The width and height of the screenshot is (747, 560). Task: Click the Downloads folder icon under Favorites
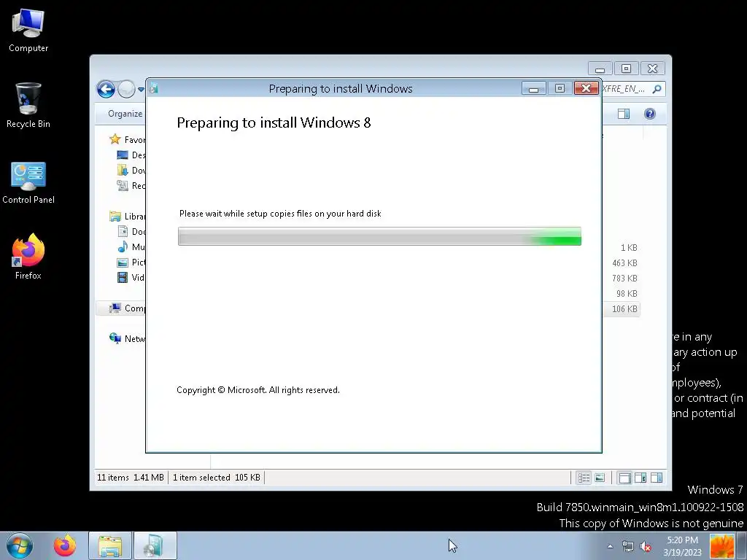coord(123,170)
